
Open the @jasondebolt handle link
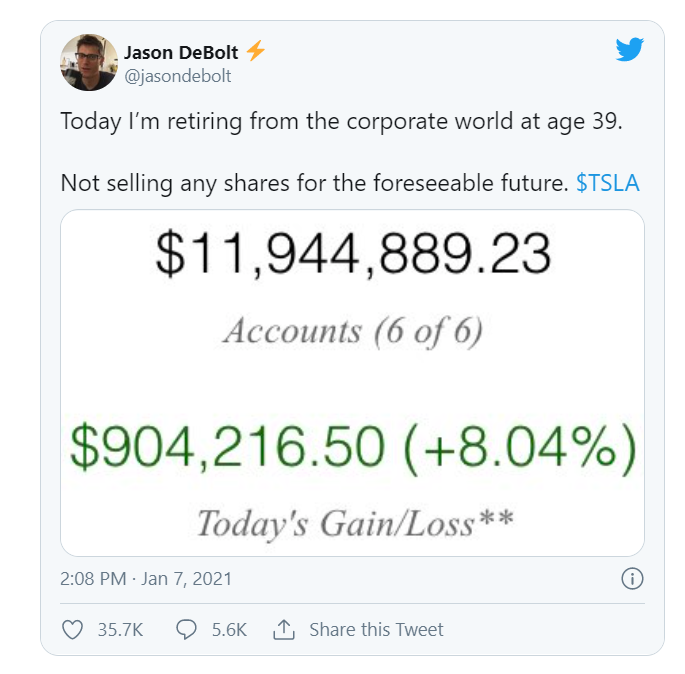click(x=176, y=73)
